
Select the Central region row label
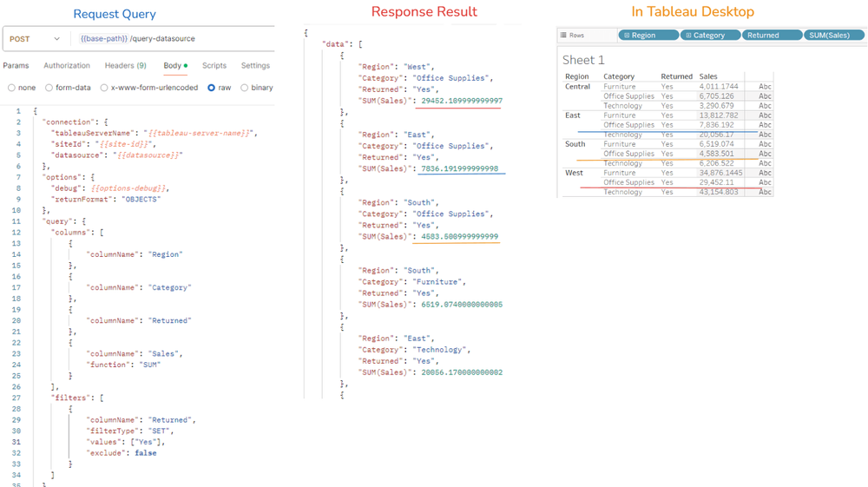click(x=577, y=86)
